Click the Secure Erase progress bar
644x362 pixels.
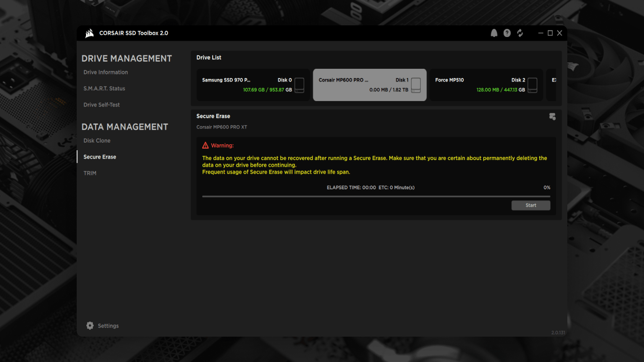coord(376,196)
